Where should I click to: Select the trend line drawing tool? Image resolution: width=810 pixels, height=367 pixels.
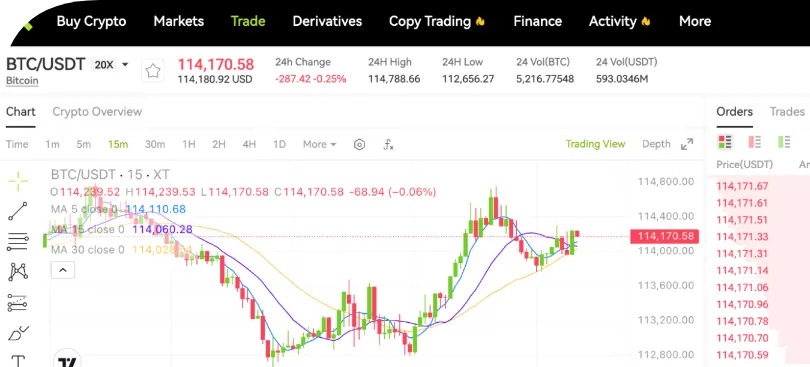(18, 211)
